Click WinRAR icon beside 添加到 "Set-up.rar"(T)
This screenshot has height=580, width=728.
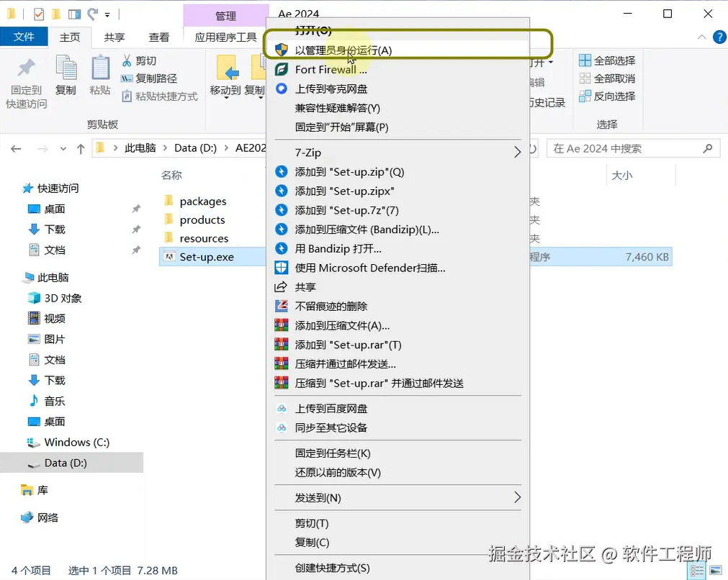[282, 345]
